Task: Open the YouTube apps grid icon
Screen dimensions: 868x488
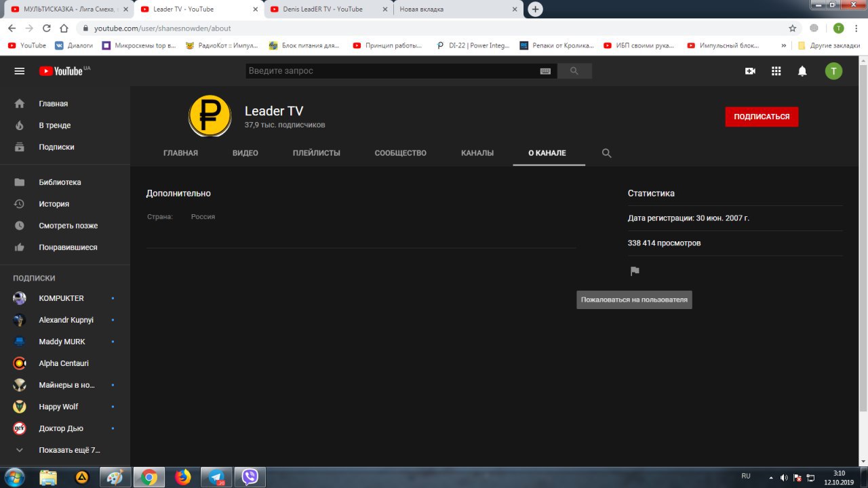Action: pyautogui.click(x=776, y=71)
